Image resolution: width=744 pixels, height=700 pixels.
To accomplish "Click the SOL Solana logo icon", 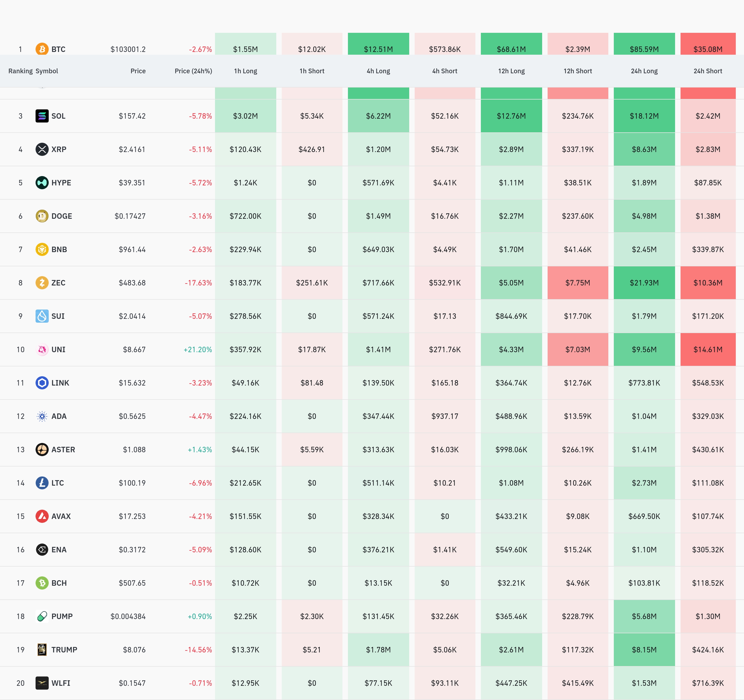I will [42, 116].
